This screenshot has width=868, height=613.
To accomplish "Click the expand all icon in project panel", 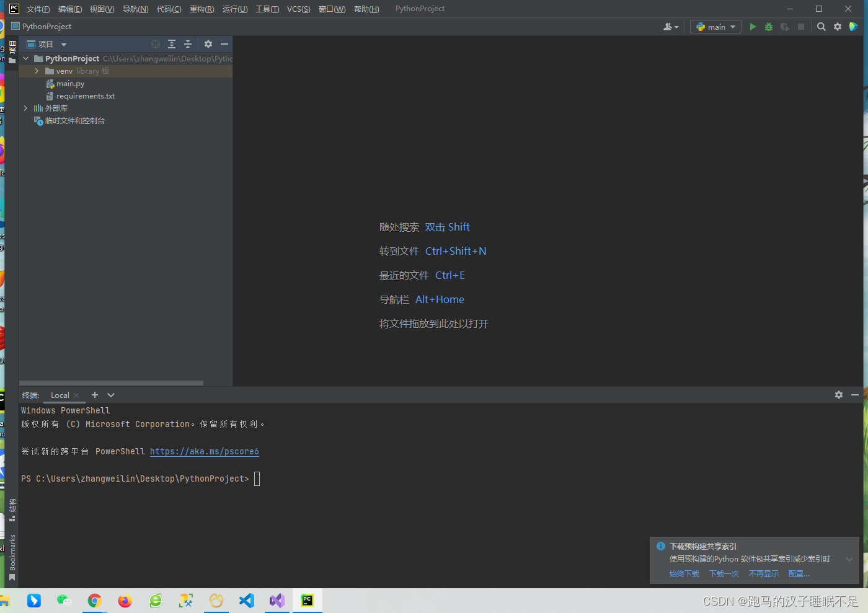I will click(x=172, y=44).
